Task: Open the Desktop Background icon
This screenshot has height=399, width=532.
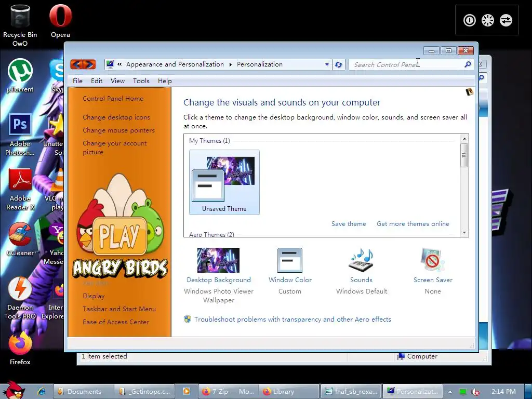Action: [219, 260]
